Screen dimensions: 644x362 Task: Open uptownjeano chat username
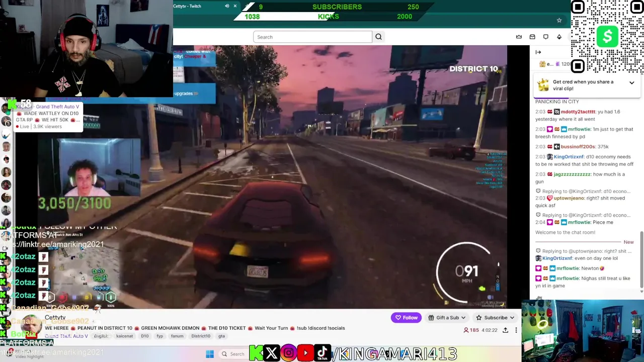[x=569, y=198]
